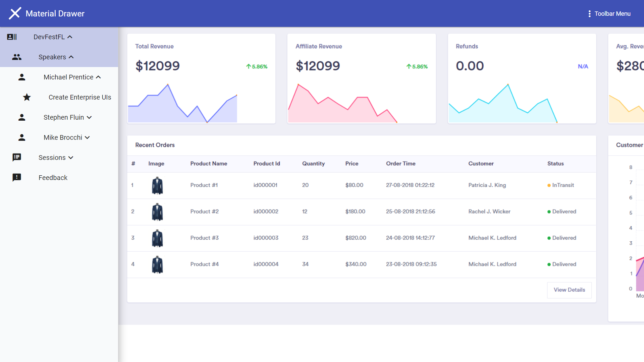Click the Speakers group icon
The width and height of the screenshot is (644, 362).
pos(17,57)
